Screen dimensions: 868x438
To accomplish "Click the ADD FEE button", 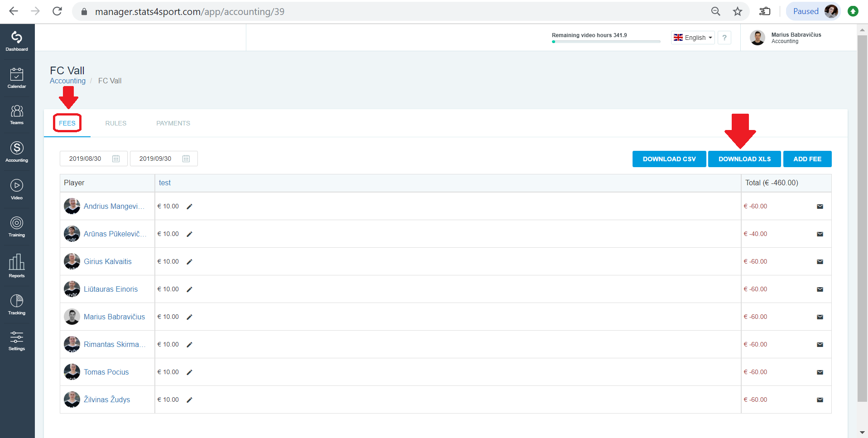I will click(807, 159).
